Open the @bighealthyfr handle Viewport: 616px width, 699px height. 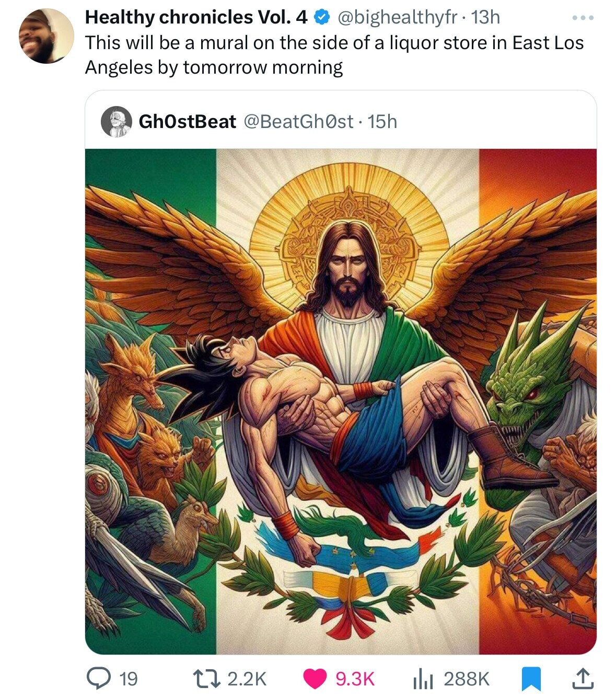(x=397, y=17)
